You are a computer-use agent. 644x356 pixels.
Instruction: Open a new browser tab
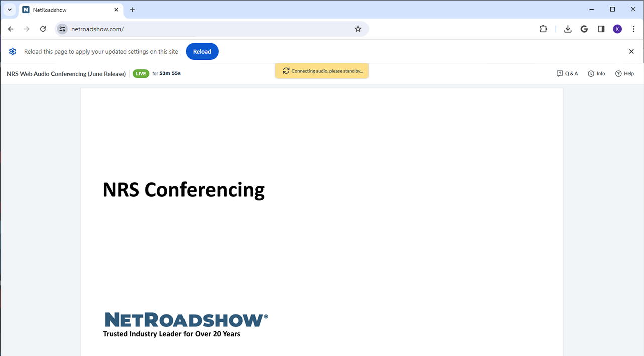pyautogui.click(x=132, y=9)
